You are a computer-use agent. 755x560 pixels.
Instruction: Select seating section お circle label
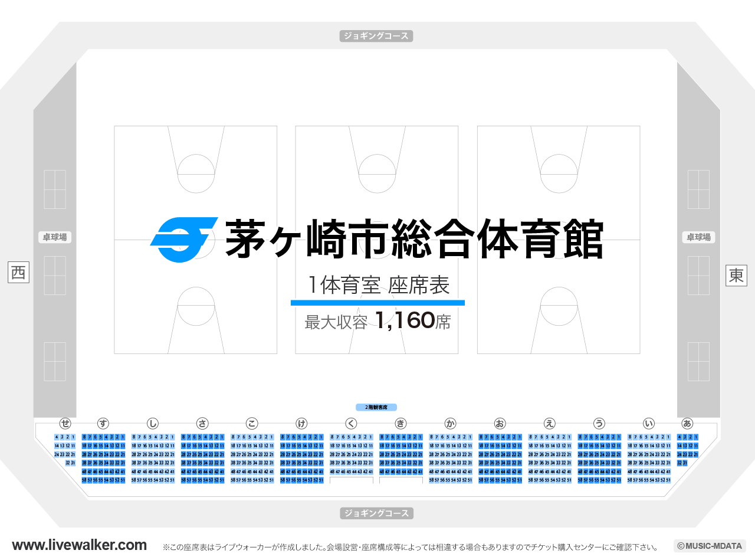pos(500,423)
